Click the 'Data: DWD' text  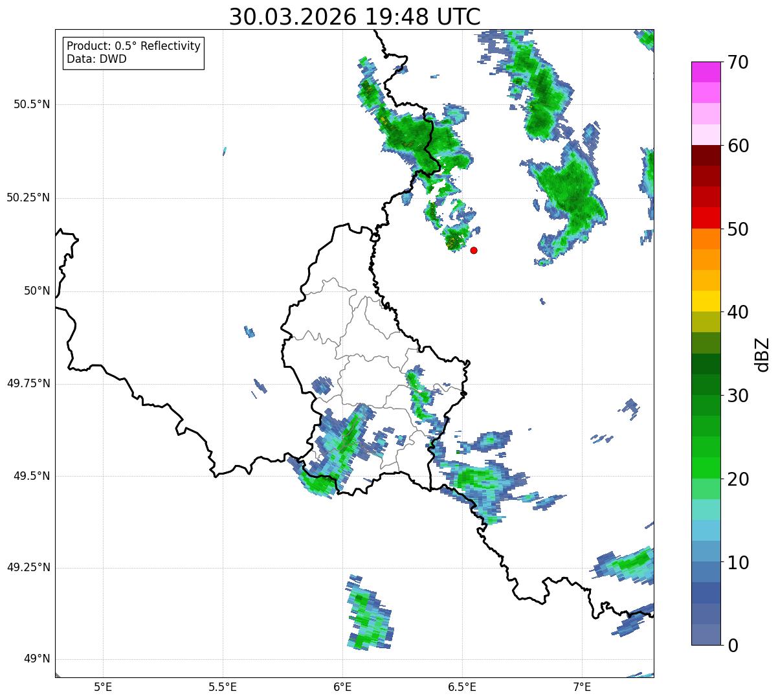coord(96,60)
